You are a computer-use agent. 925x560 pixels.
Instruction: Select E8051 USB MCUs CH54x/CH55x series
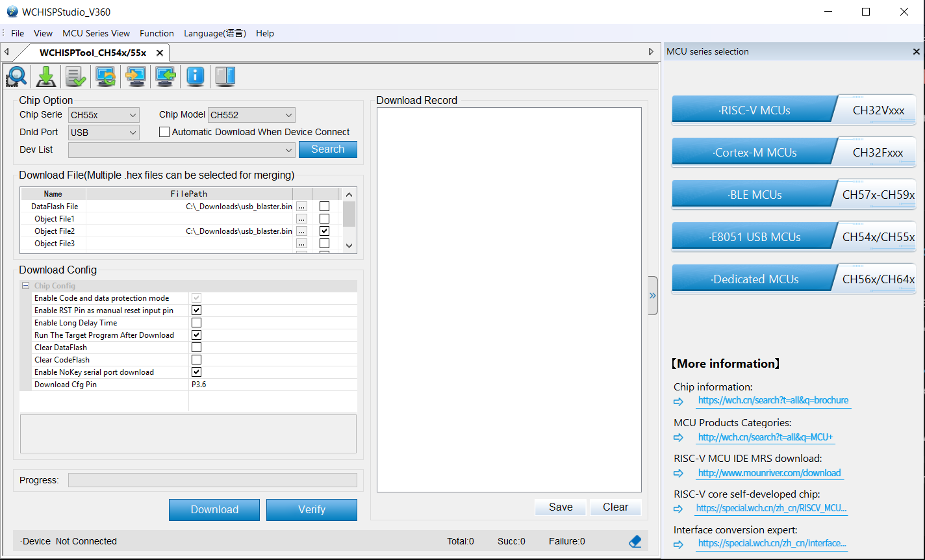tap(794, 236)
